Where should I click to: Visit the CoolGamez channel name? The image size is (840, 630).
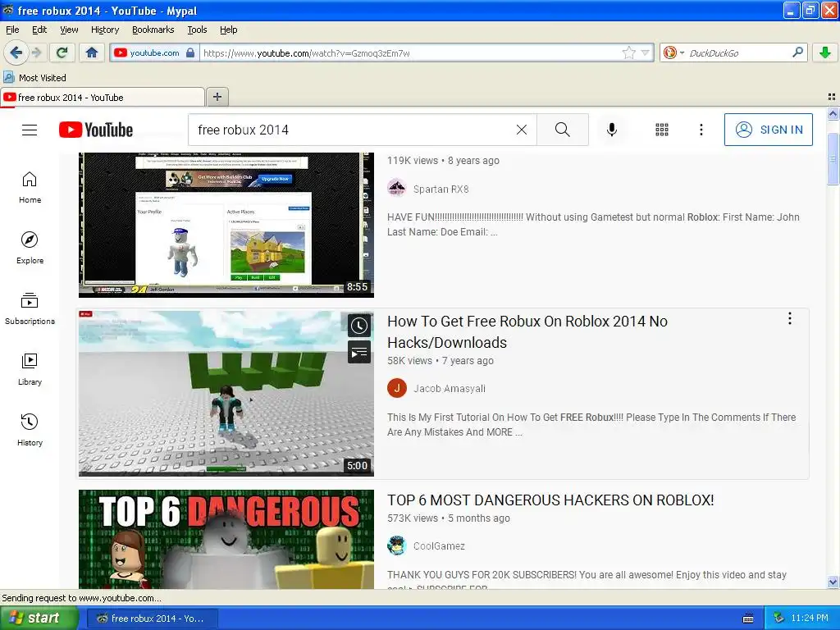(439, 546)
